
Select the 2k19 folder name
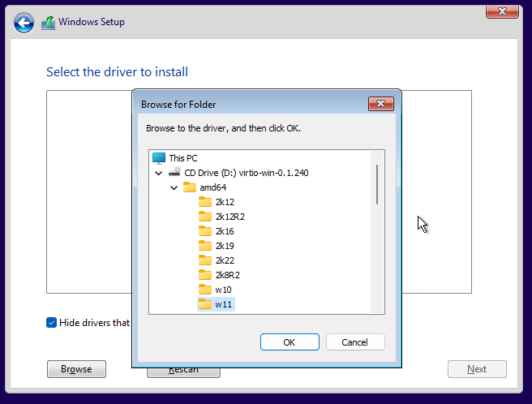(225, 246)
